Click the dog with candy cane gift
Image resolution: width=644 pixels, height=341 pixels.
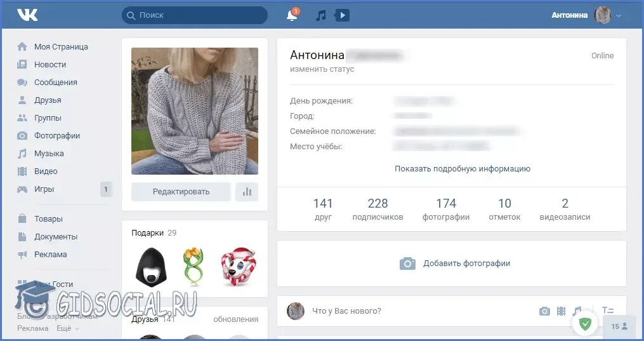click(238, 267)
